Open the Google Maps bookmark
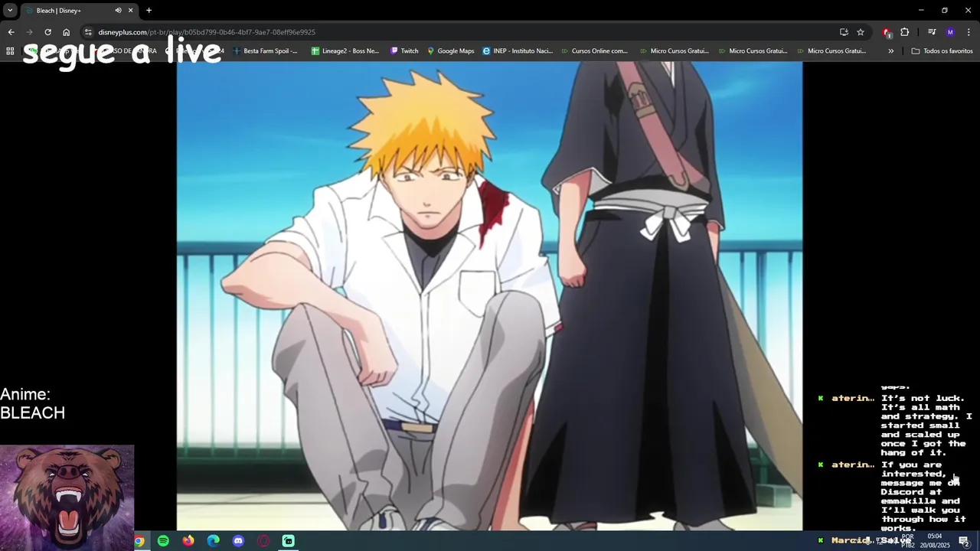980x551 pixels. coord(451,51)
